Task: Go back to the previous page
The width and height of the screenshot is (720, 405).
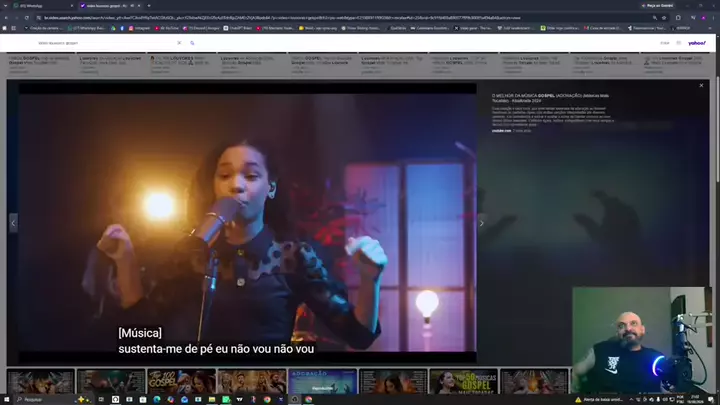Action: [x=6, y=17]
